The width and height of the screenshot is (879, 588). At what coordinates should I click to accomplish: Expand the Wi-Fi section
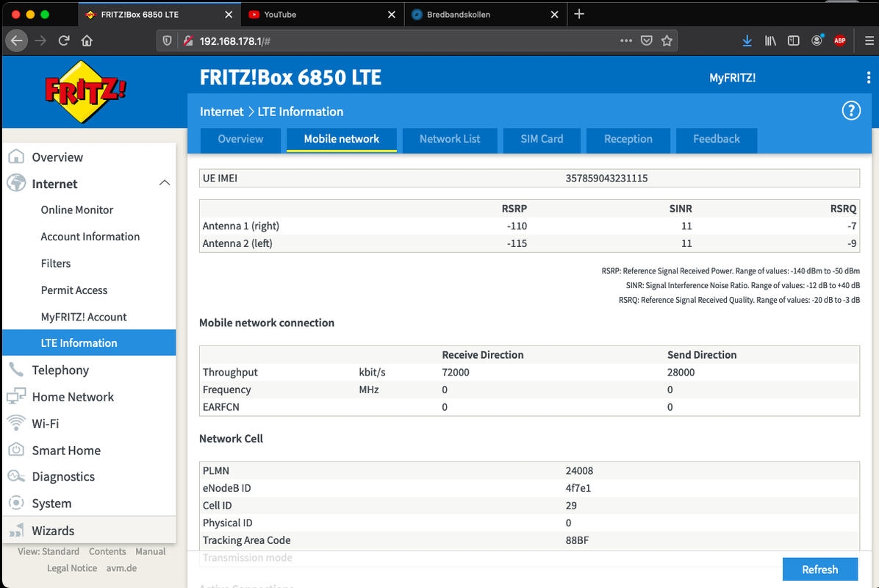[89, 423]
